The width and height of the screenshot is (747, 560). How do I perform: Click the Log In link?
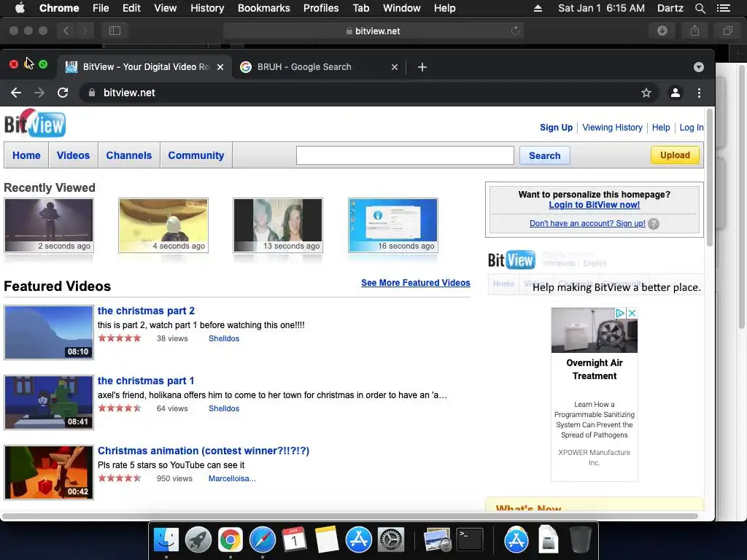pyautogui.click(x=692, y=128)
